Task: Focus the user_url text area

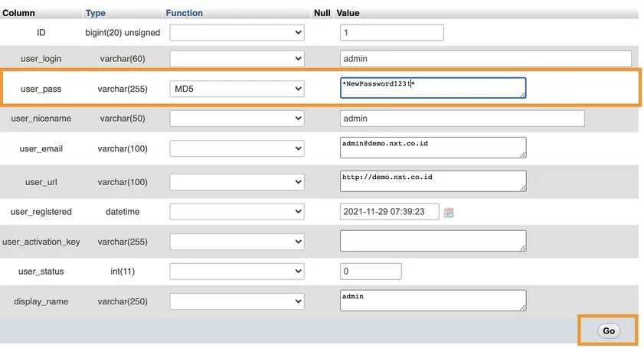Action: tap(433, 181)
